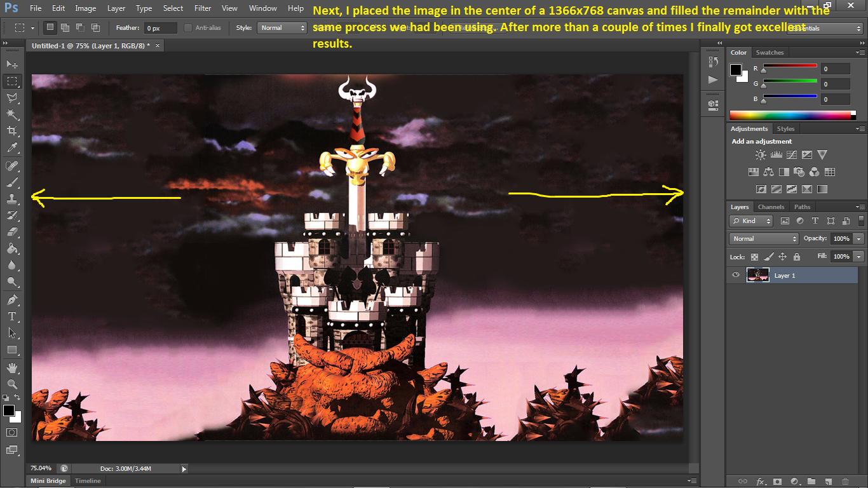Click the foreground color swatch in Color panel
The height and width of the screenshot is (488, 868).
click(736, 70)
